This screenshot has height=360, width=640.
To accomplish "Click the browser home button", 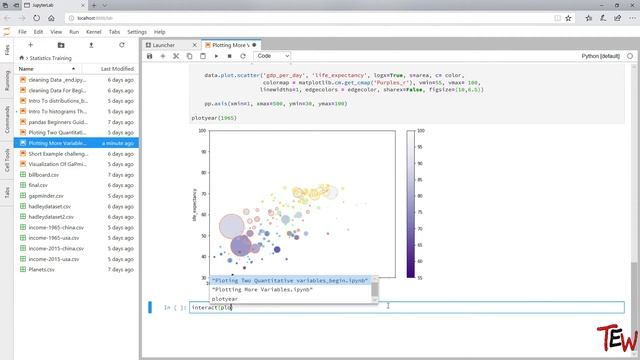I will 51,18.
